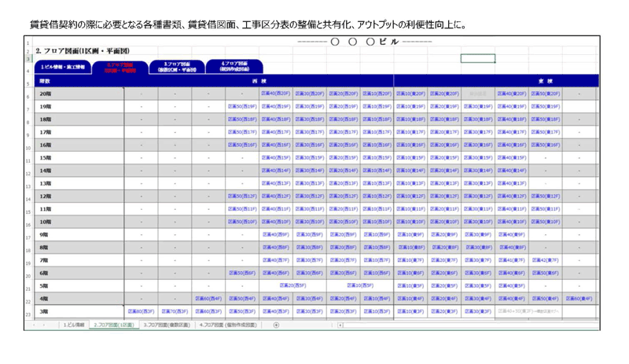Open link 区画40(西8F)
This screenshot has width=629, height=364.
pos(276,248)
